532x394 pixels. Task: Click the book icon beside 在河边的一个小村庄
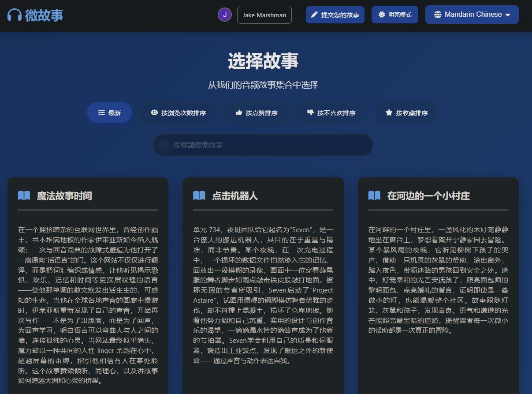tap(374, 195)
